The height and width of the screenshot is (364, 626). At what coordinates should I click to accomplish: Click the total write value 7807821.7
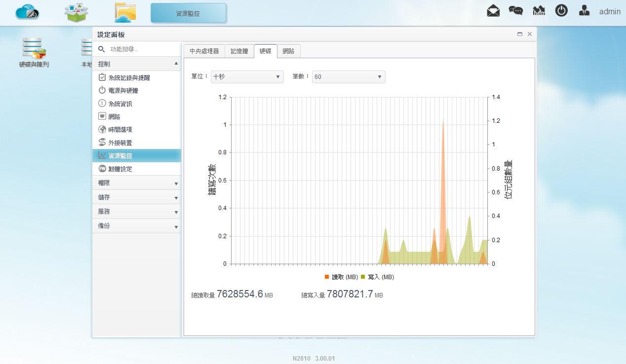pos(350,294)
